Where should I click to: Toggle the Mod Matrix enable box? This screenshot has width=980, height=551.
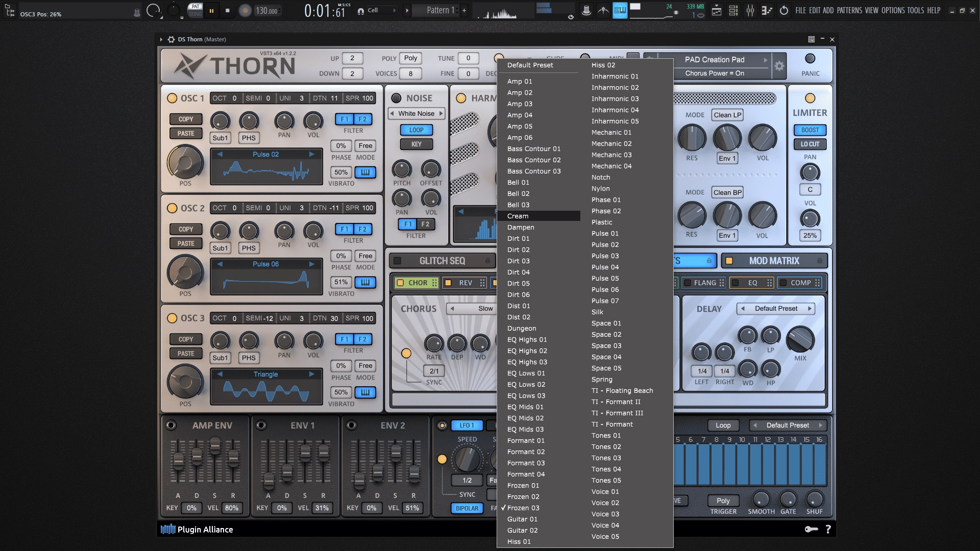tap(729, 261)
